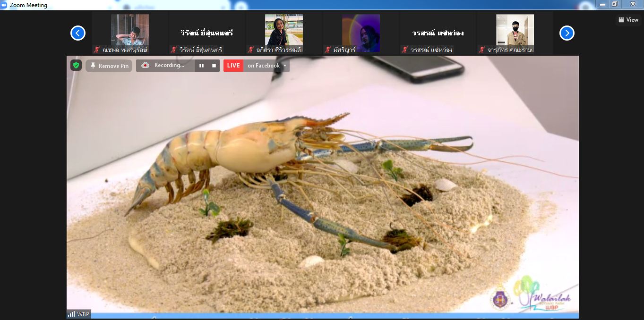Image resolution: width=644 pixels, height=320 pixels.
Task: Click muted mic icon beside วรสรณ์ แซ่หว่อง name label
Action: click(405, 50)
